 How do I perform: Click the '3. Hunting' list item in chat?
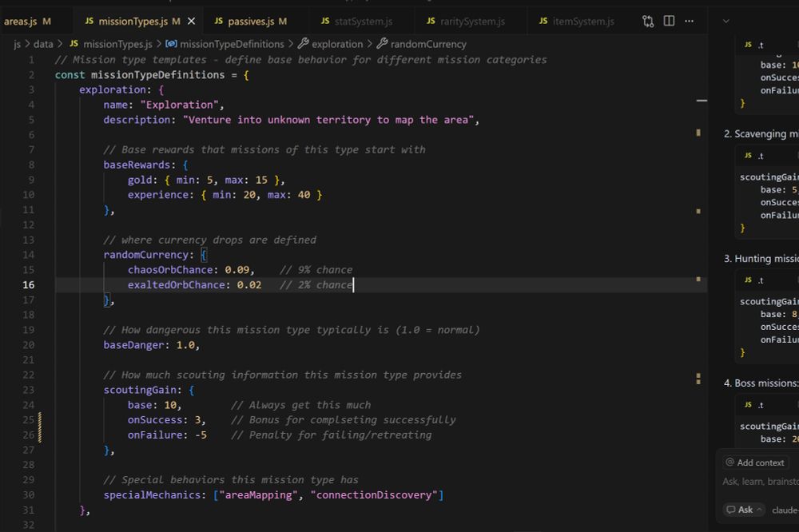(x=761, y=259)
